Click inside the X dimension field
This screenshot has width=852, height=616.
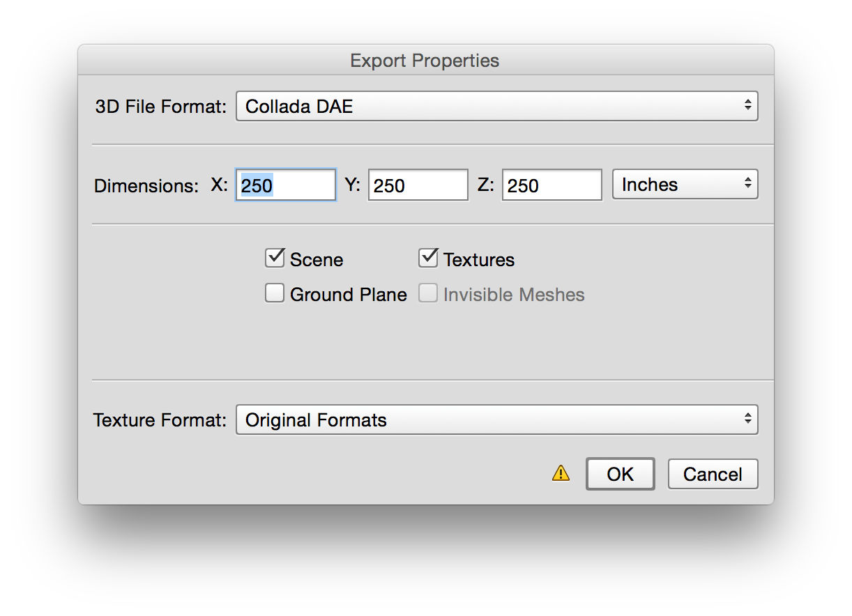(x=285, y=184)
